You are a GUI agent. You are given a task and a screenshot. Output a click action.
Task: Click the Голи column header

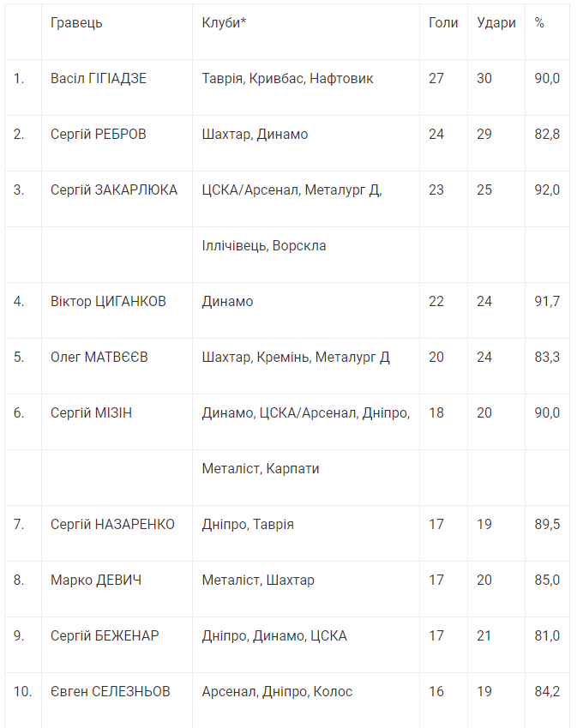pyautogui.click(x=443, y=23)
